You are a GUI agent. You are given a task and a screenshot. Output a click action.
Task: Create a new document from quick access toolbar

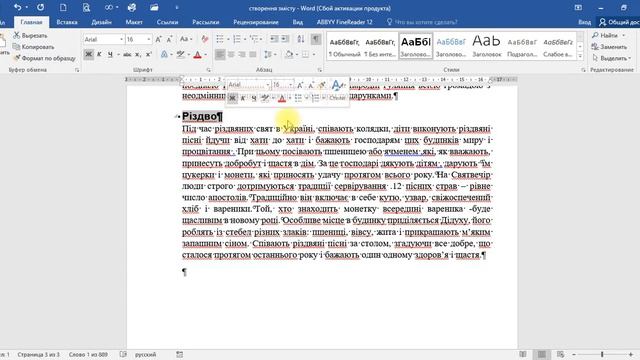tap(63, 7)
